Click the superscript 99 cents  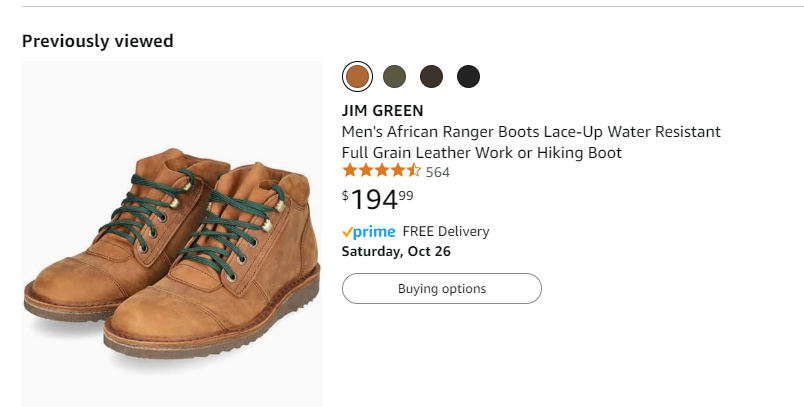click(406, 195)
